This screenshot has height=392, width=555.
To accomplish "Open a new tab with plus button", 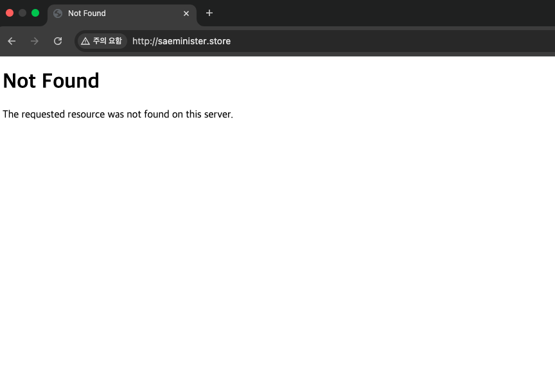I will click(x=209, y=13).
